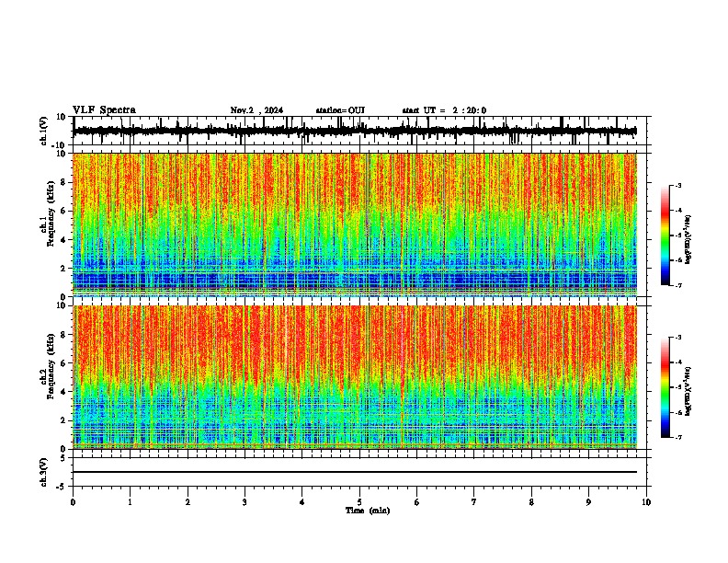Click the ch.1 log(PSD) color bar title
The height and width of the screenshot is (563, 728).
(688, 240)
